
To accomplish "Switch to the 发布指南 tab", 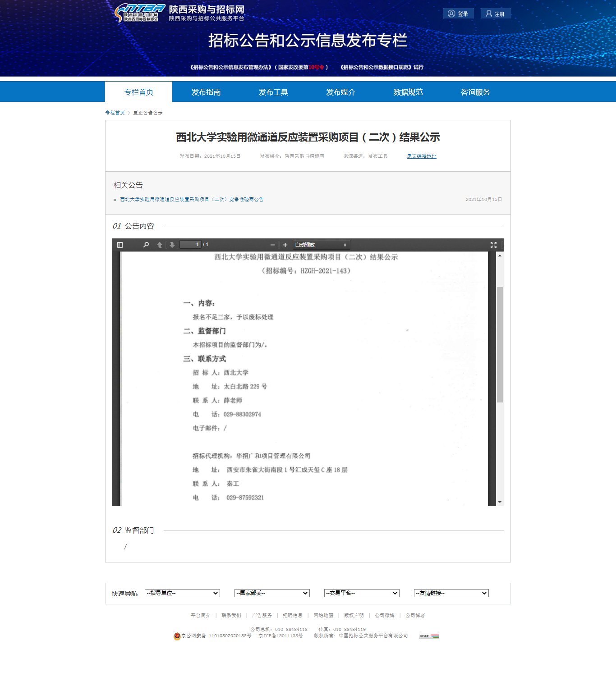I will pyautogui.click(x=206, y=92).
